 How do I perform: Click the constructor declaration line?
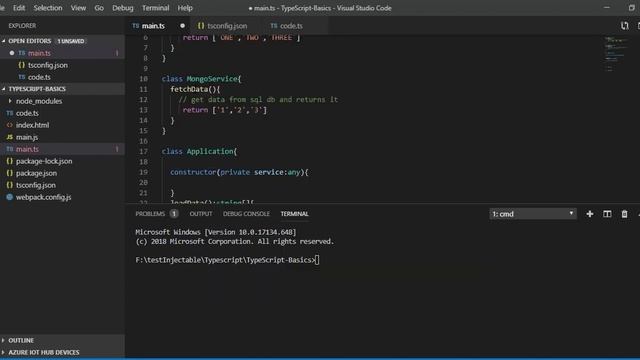239,172
